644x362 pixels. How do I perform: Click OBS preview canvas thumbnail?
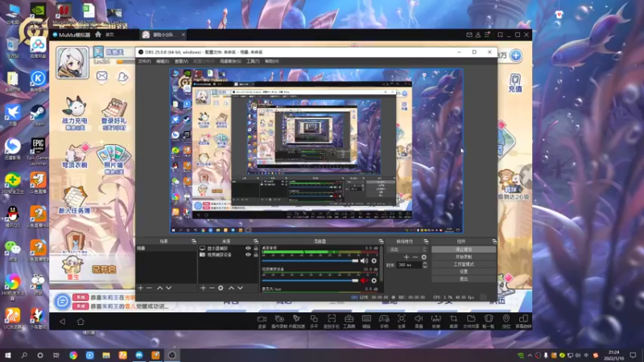click(x=316, y=150)
